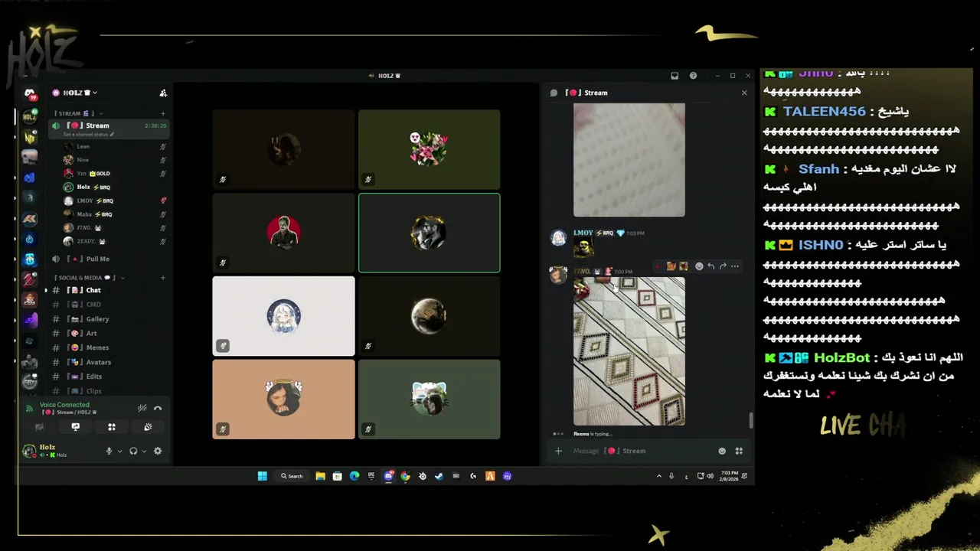
Task: Attach a file with the plus button
Action: [x=558, y=451]
